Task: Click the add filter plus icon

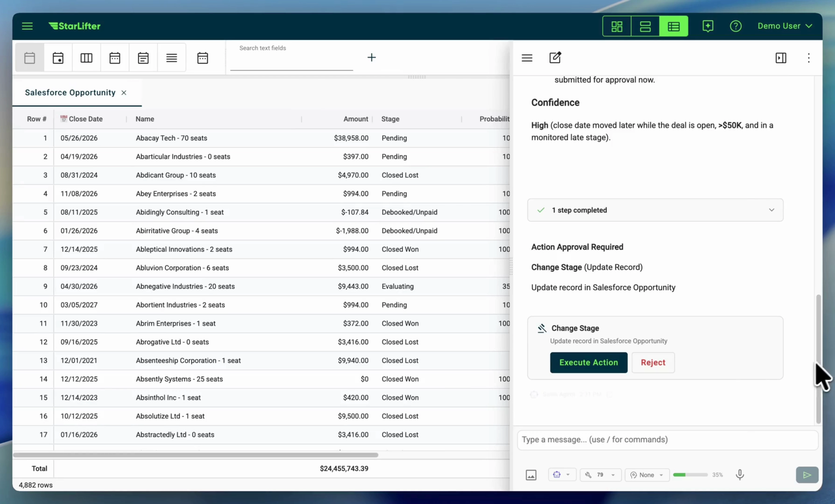Action: 372,58
